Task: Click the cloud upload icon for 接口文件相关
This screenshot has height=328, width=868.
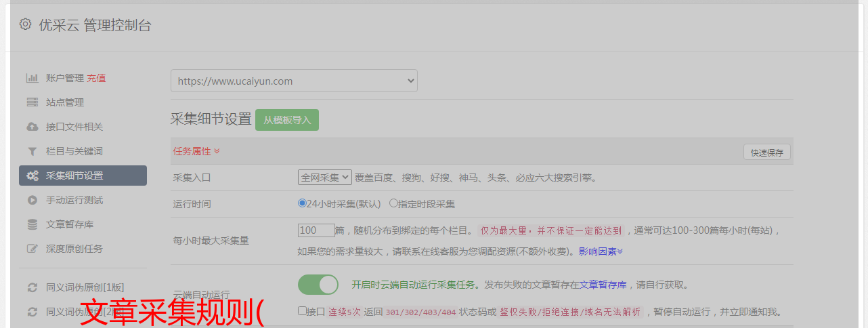Action: [x=32, y=127]
